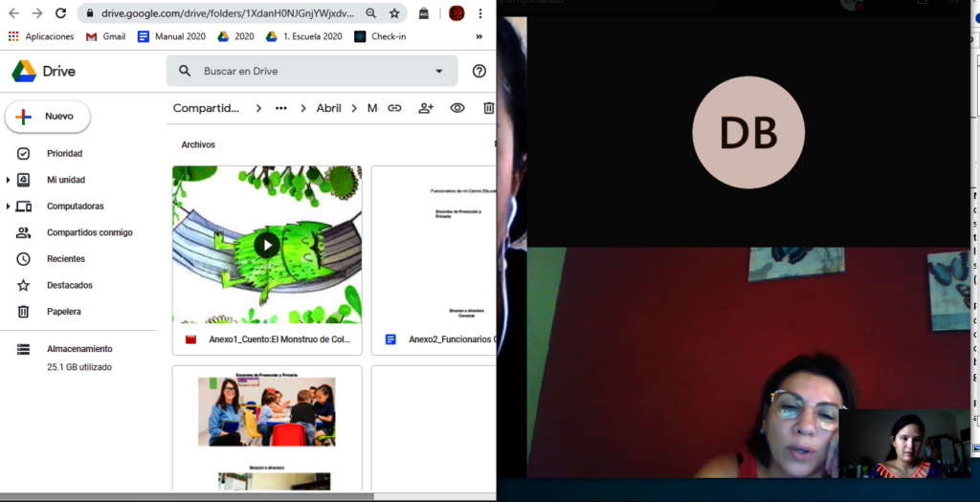Screen dimensions: 980x502
Task: Expand the Mi unidad tree
Action: 9,180
